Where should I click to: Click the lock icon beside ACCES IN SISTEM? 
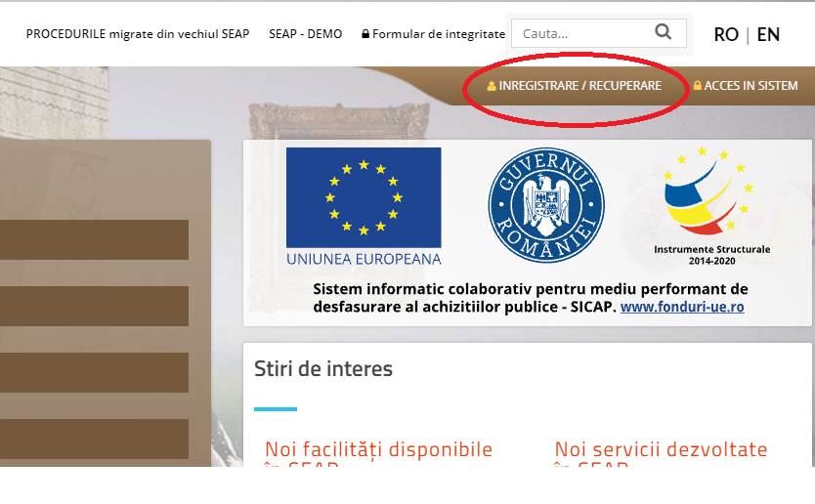[698, 86]
